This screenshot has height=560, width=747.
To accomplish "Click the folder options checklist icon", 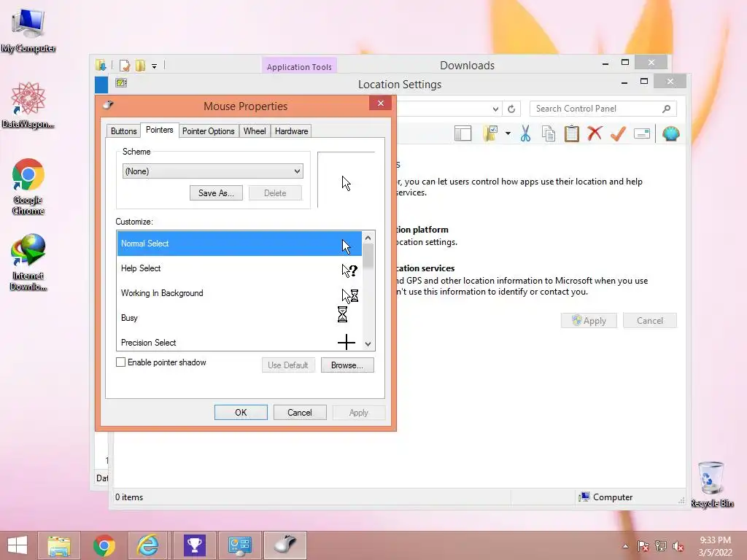I will coord(490,134).
